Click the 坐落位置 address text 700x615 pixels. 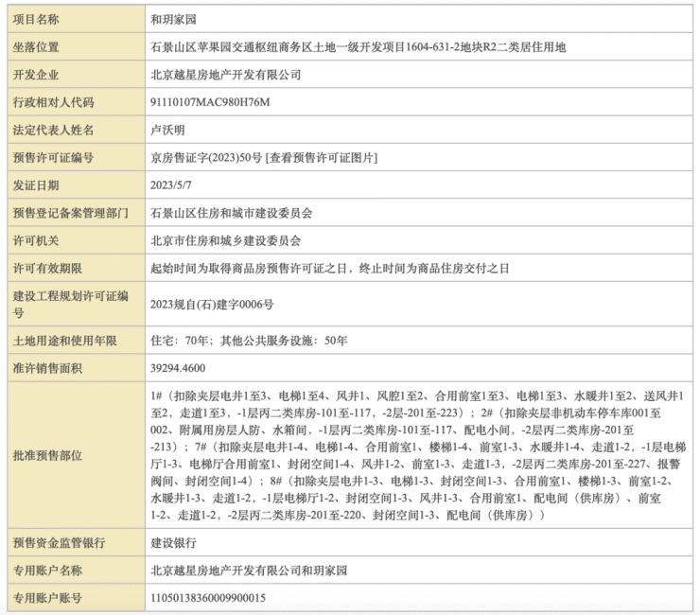coord(359,46)
